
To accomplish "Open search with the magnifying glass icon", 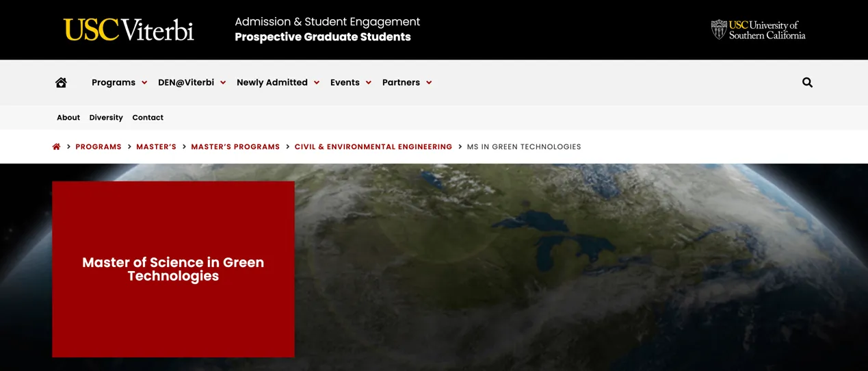I will click(x=807, y=83).
